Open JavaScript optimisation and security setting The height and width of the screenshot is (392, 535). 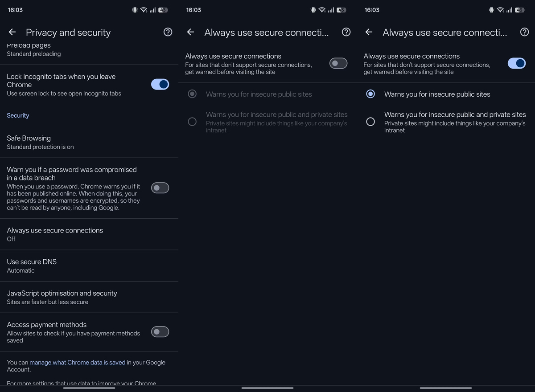point(89,297)
